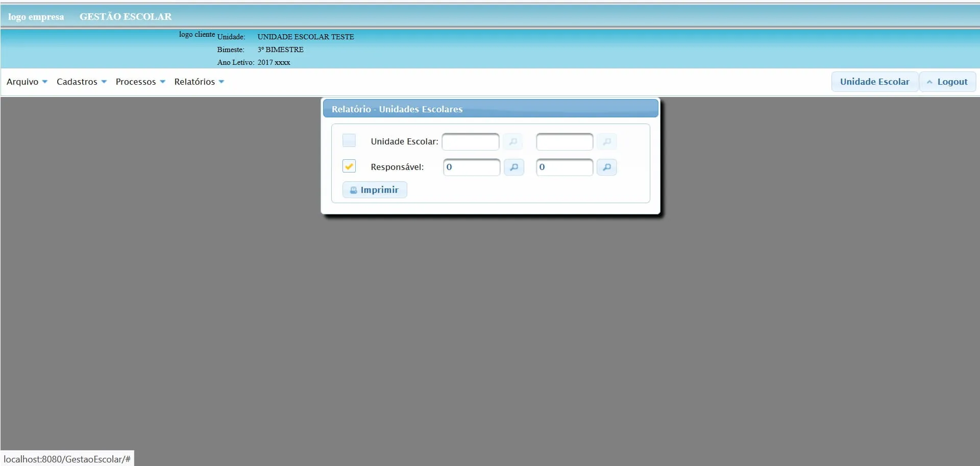The width and height of the screenshot is (980, 466).
Task: Click the 'logo cliente' image placeholder
Action: click(x=197, y=34)
